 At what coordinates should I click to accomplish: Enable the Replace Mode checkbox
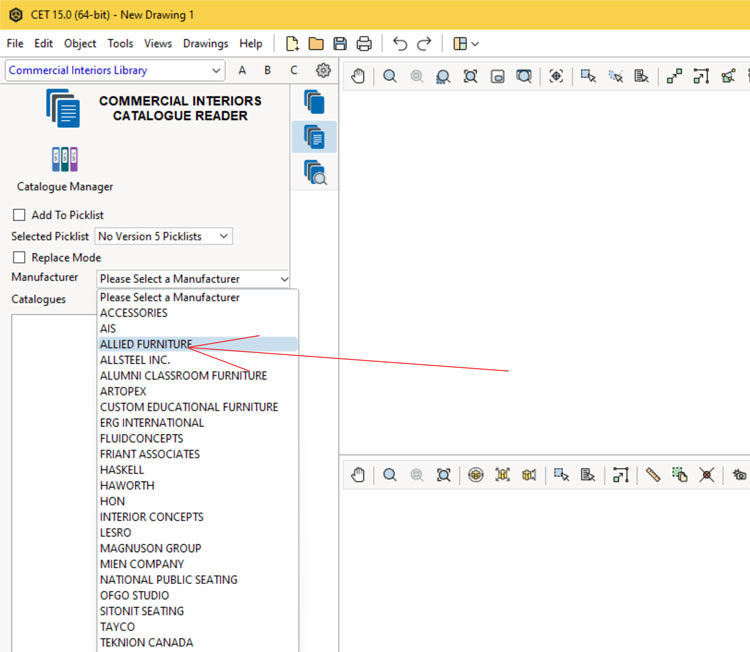coord(19,257)
